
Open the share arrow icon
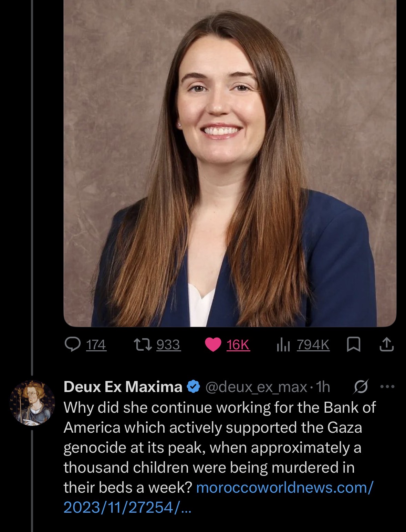(386, 344)
